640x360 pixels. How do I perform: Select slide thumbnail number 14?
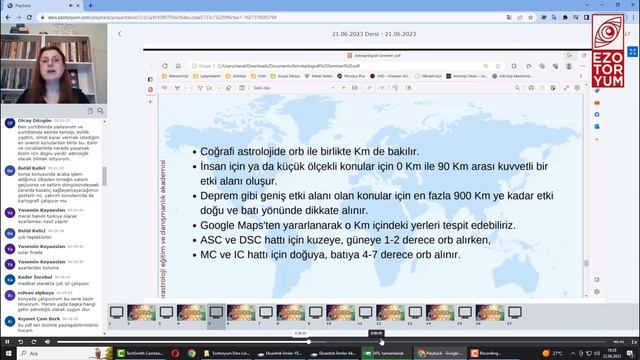(x=440, y=313)
